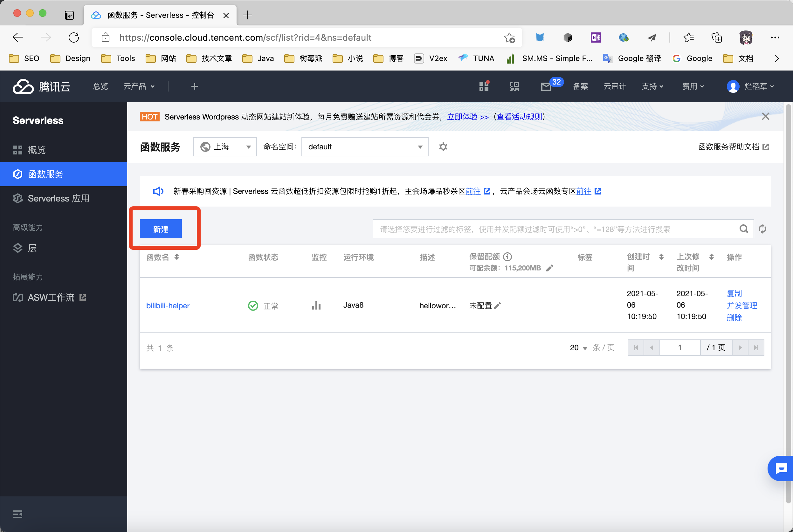This screenshot has width=793, height=532.
Task: Click 删除 for bilibili-helper
Action: point(734,318)
